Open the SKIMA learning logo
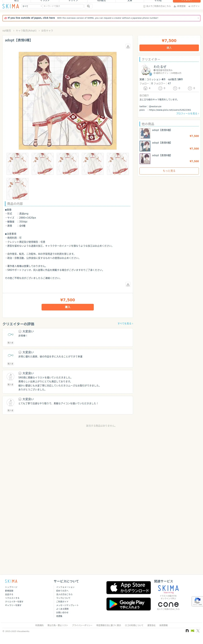 click(x=169, y=589)
